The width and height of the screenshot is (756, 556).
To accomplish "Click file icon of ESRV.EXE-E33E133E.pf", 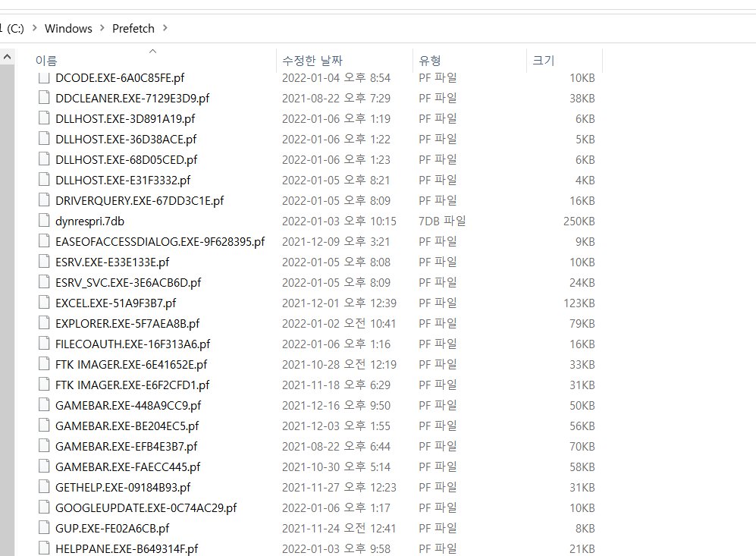I will (x=44, y=262).
